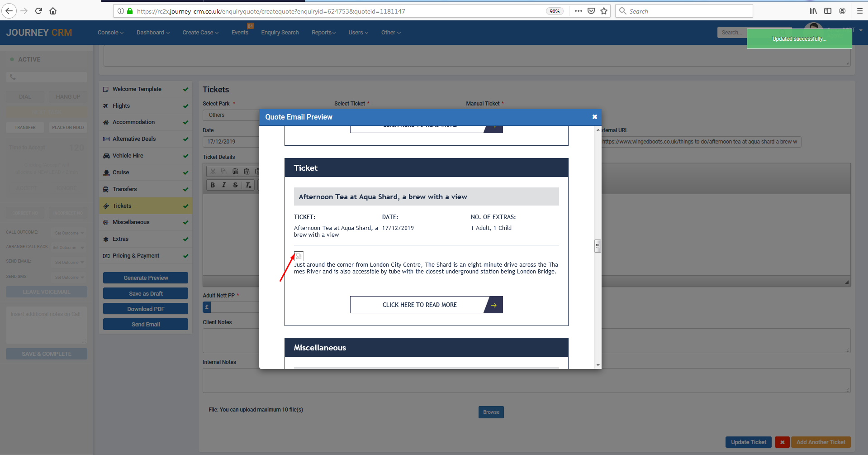
Task: Click the Browse file upload button
Action: click(491, 412)
